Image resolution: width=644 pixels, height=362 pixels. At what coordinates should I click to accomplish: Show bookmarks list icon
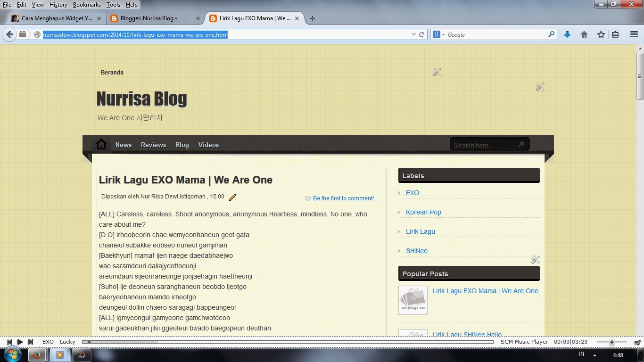click(615, 34)
